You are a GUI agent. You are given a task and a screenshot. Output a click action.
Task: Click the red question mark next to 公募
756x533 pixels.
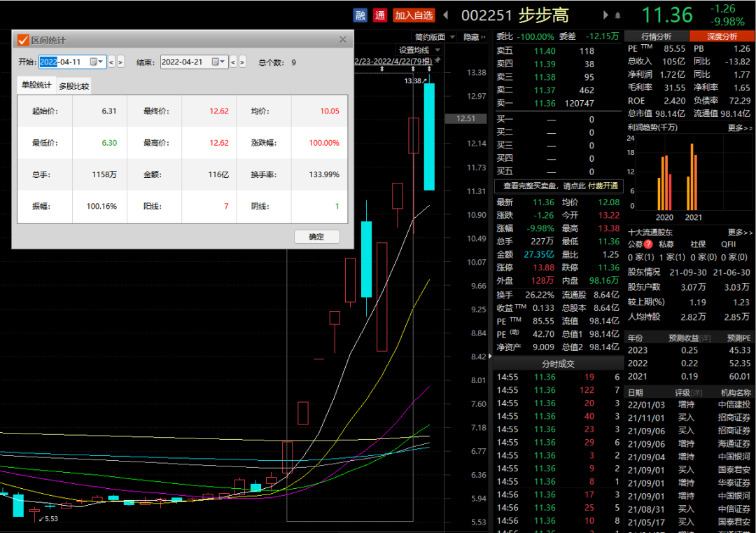click(648, 244)
